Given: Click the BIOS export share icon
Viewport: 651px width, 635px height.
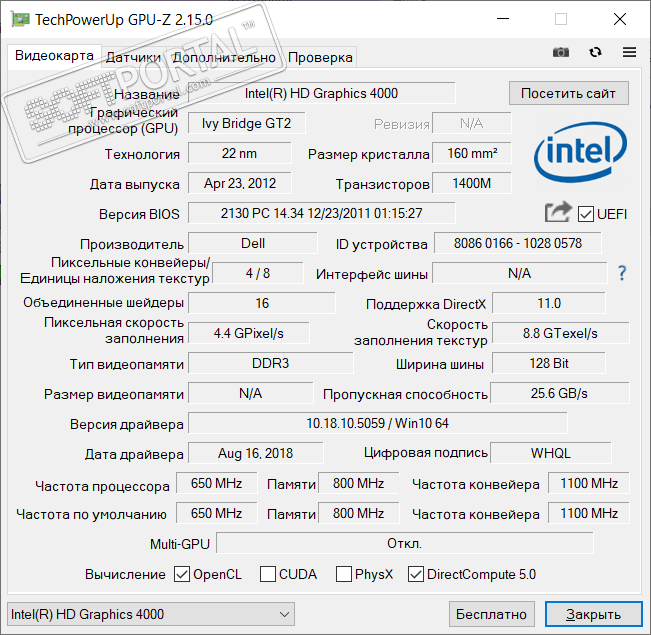Looking at the screenshot, I should pyautogui.click(x=558, y=212).
